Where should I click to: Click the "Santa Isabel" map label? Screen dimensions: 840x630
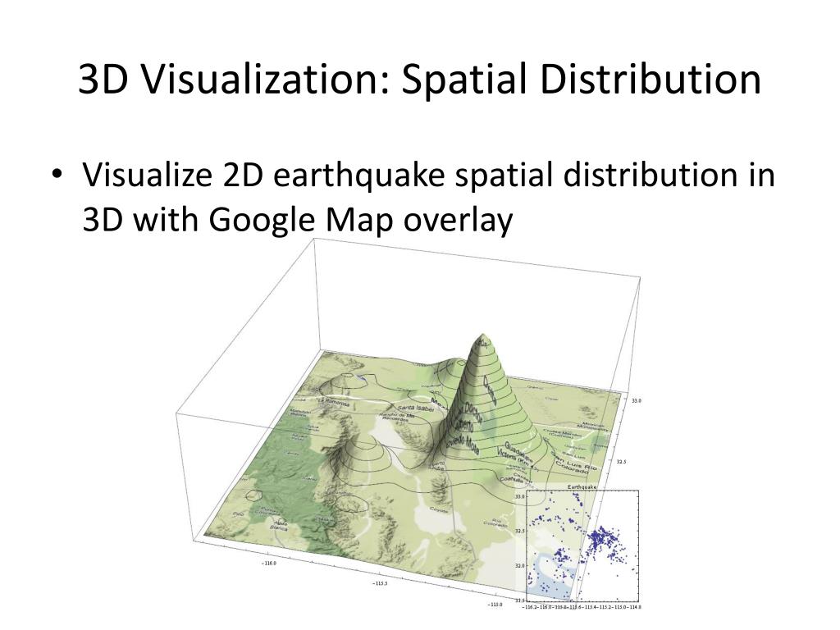416,409
